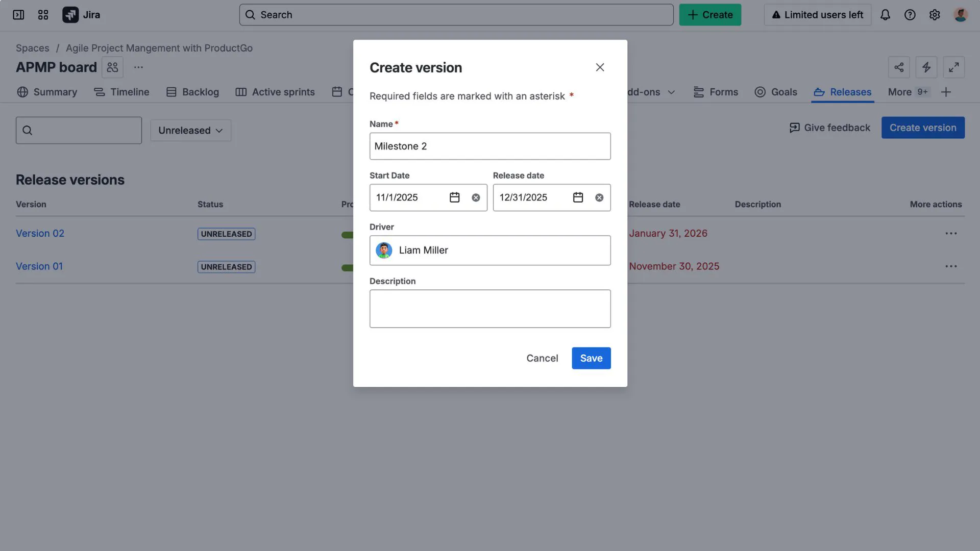Save the new Milestone 2 version

(591, 358)
